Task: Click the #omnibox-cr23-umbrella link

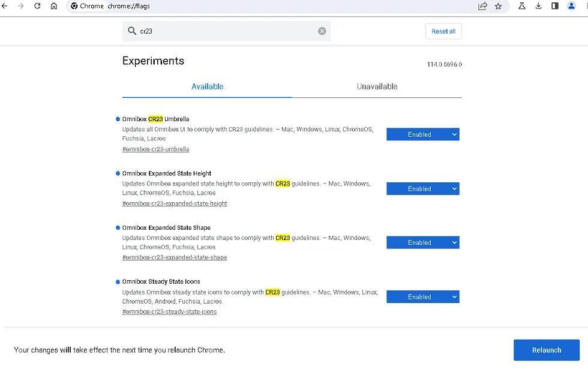Action: [155, 149]
